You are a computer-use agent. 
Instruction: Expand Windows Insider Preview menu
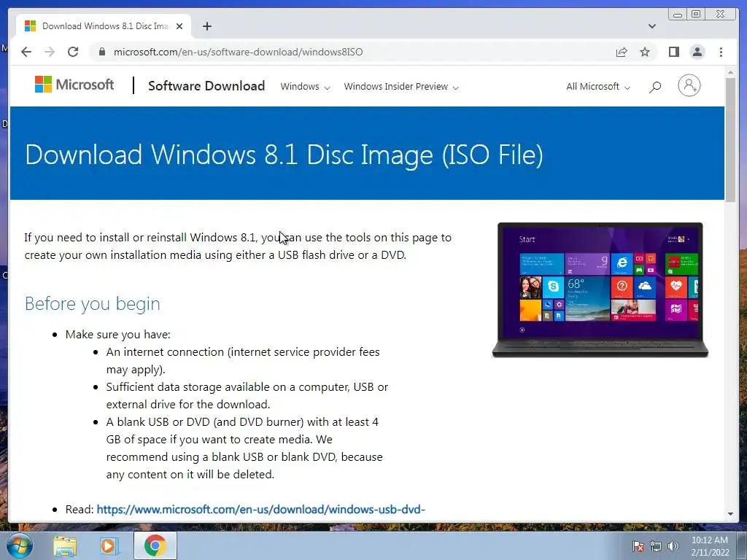(401, 87)
